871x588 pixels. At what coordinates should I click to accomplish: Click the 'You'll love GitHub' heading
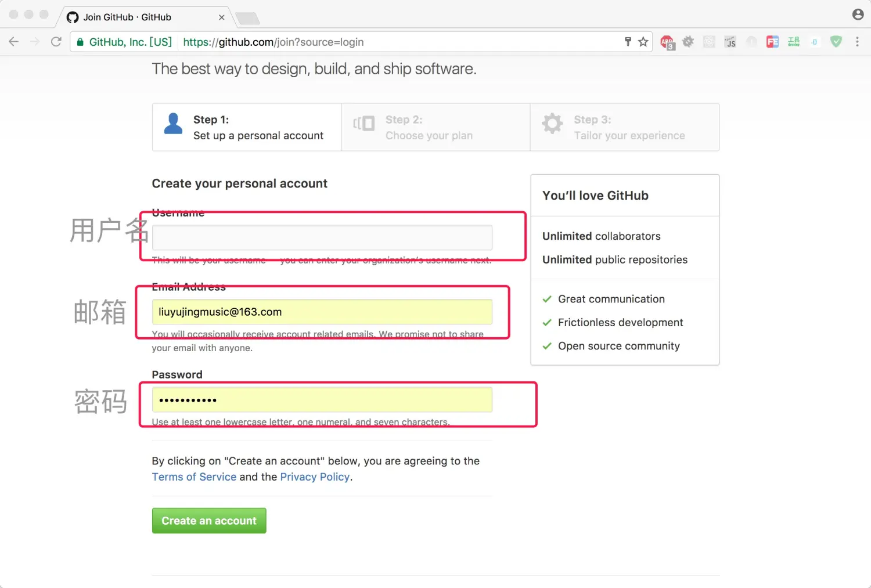(x=595, y=196)
